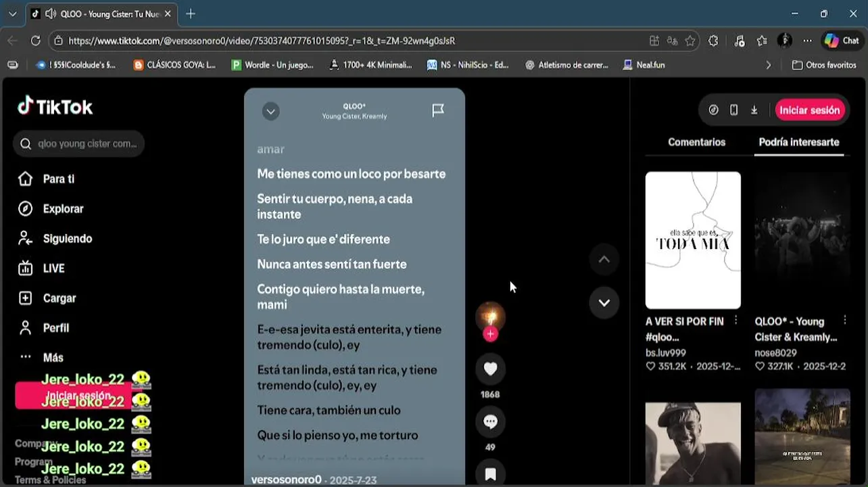Open the night street video thumbnail
The height and width of the screenshot is (487, 868).
pos(802,438)
